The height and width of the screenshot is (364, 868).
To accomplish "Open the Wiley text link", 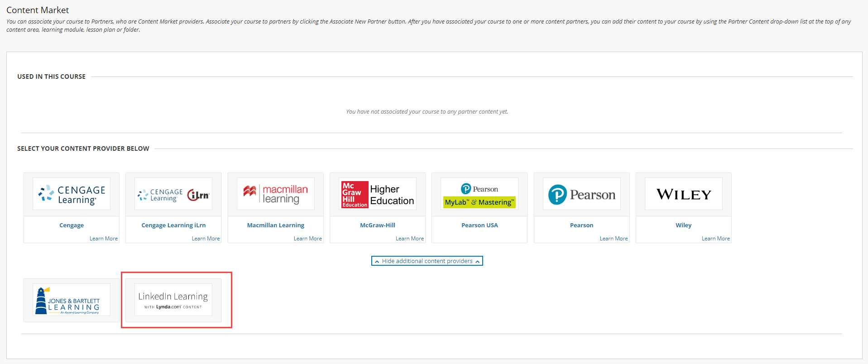I will pos(684,225).
